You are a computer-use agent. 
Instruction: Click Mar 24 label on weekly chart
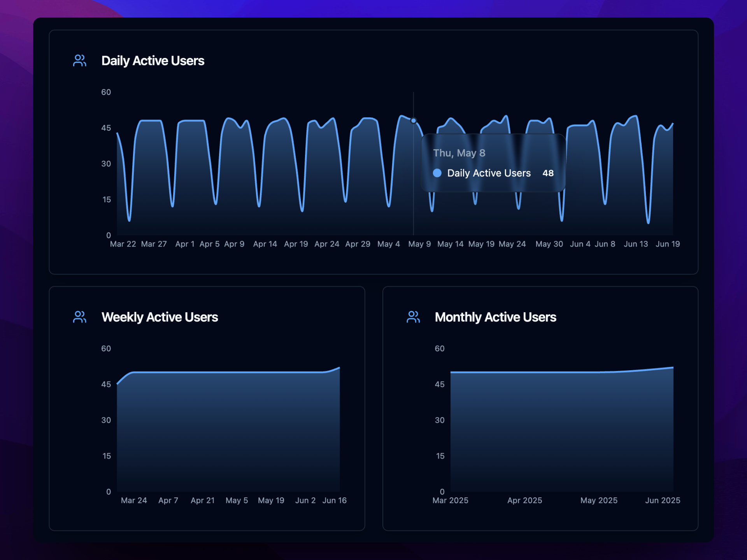click(134, 500)
